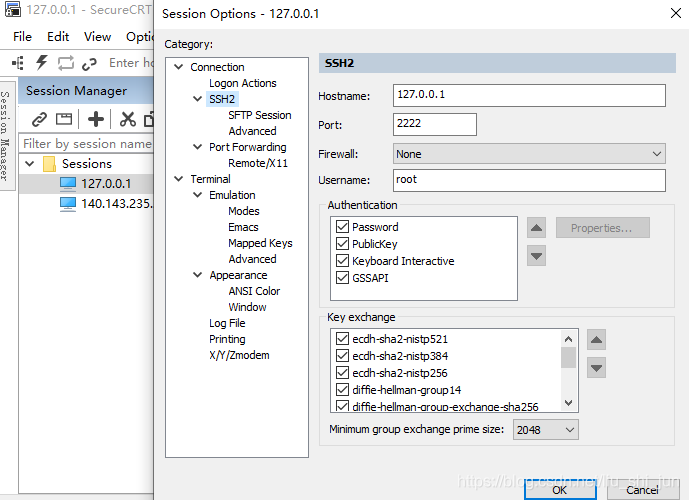Toggle Password authentication checkbox
The width and height of the screenshot is (689, 500).
[x=342, y=227]
